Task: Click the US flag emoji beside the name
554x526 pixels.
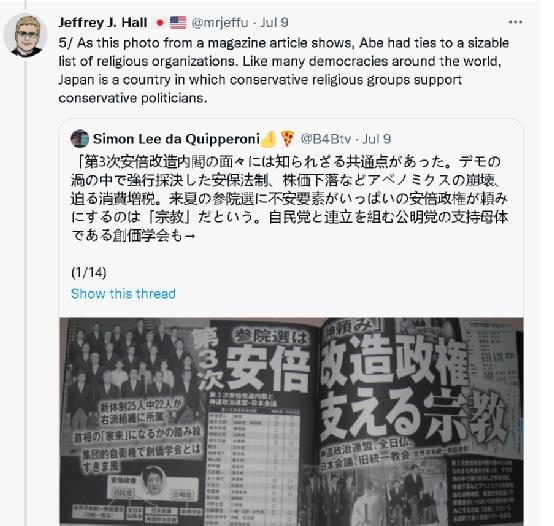Action: [178, 23]
